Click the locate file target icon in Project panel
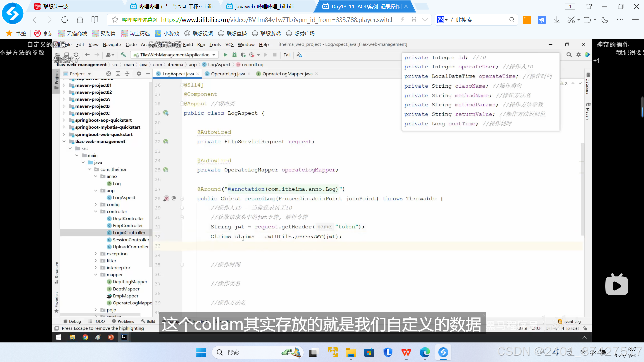 pyautogui.click(x=109, y=74)
